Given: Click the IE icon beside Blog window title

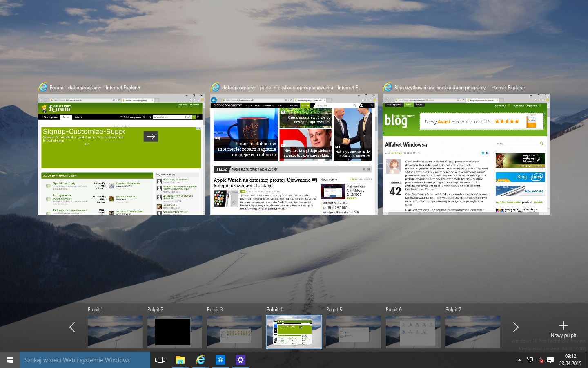Looking at the screenshot, I should [x=388, y=87].
